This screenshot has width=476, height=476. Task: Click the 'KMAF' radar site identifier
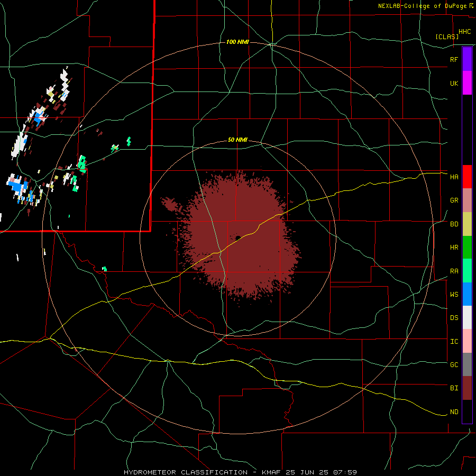271,472
